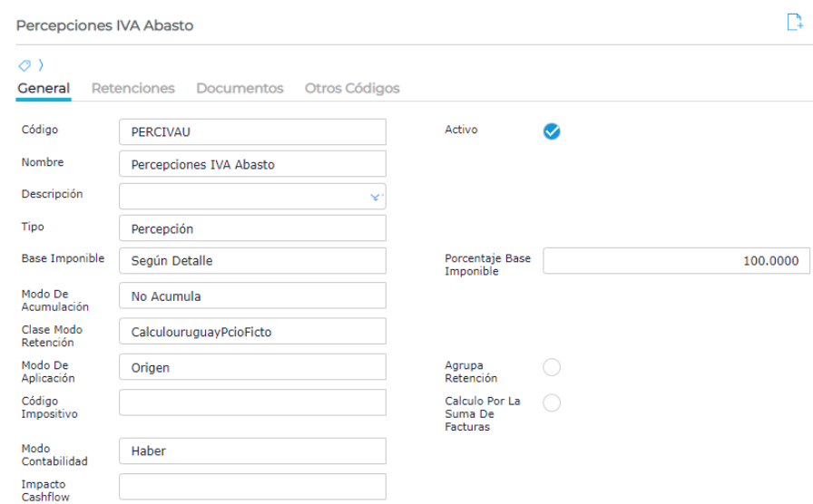Click the chevron next to the tag icon
813x504 pixels.
coord(40,65)
